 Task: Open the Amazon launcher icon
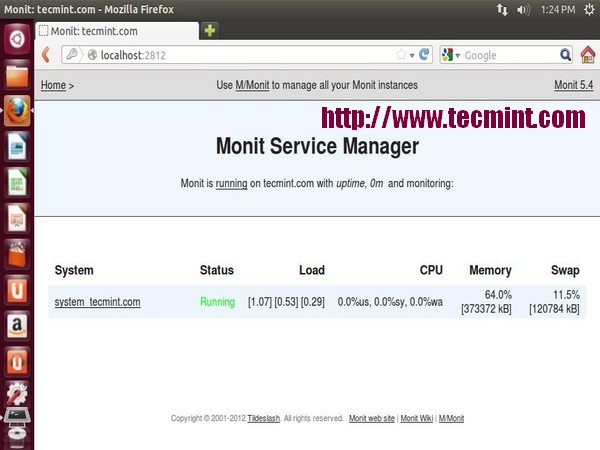(17, 326)
